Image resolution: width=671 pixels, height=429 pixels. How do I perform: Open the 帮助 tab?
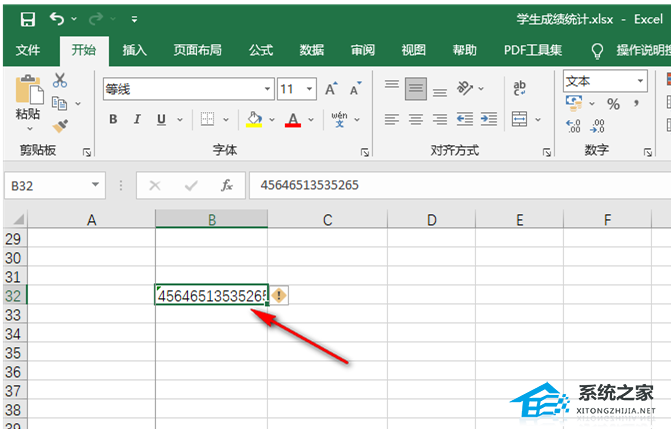click(465, 51)
